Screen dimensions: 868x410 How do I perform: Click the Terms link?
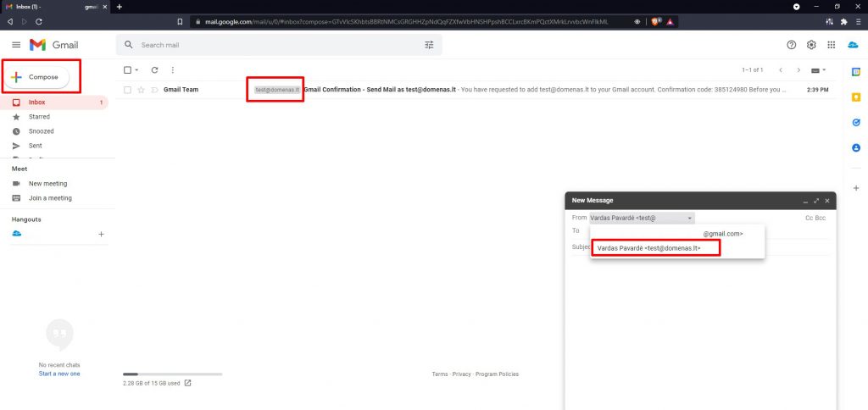point(440,374)
